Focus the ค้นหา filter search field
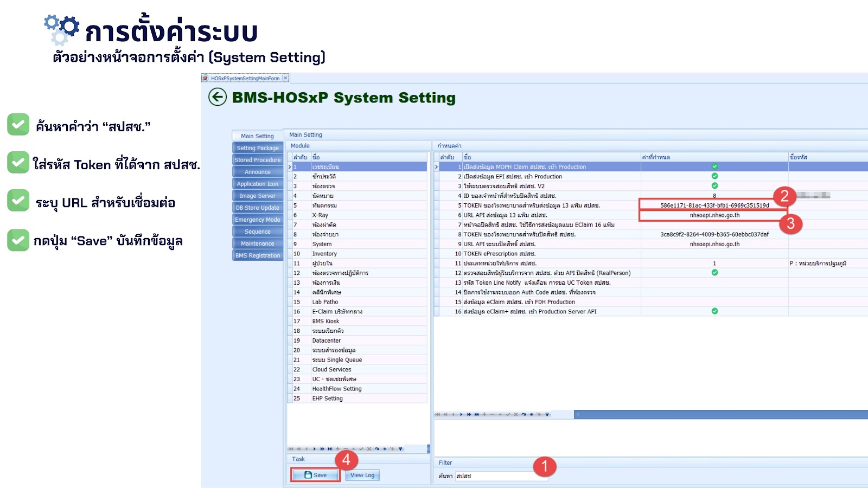 tap(501, 476)
